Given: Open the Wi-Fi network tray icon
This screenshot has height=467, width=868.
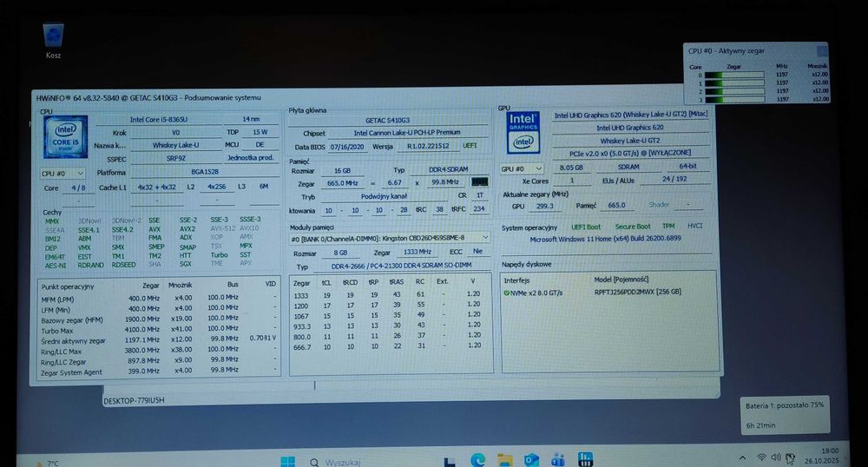Looking at the screenshot, I should [762, 457].
